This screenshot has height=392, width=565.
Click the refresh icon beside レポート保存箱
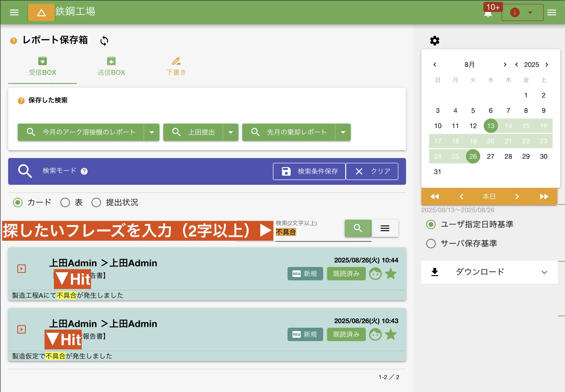coord(104,41)
